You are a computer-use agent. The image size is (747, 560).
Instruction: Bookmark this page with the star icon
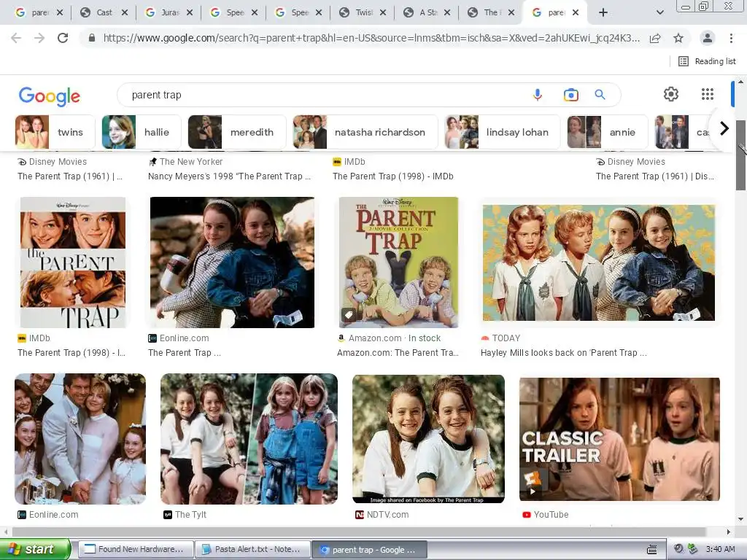click(678, 38)
